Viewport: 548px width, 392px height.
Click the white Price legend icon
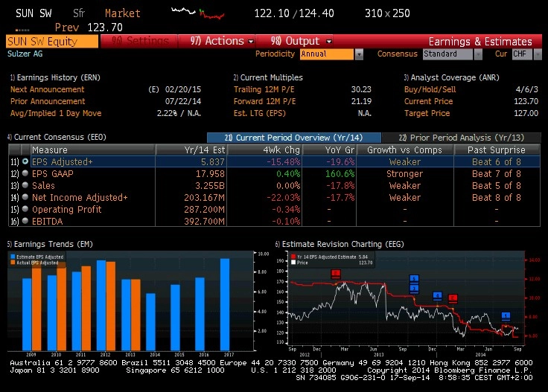click(x=293, y=263)
